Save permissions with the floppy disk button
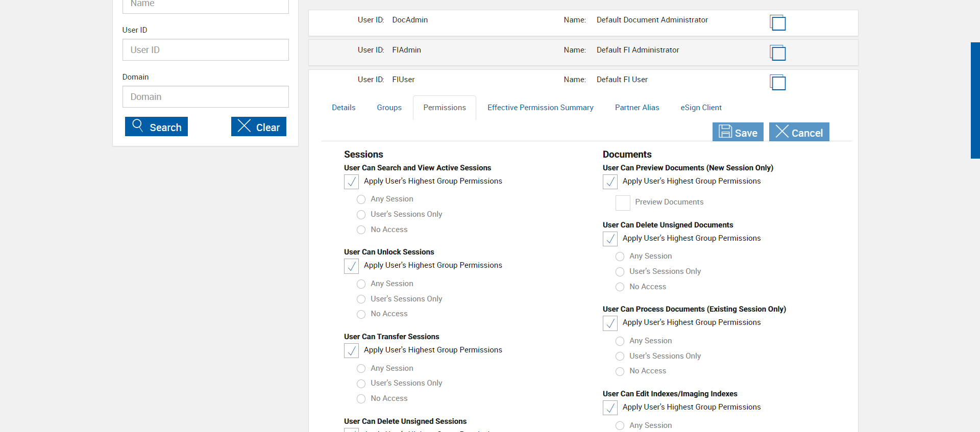This screenshot has height=432, width=980. tap(738, 132)
